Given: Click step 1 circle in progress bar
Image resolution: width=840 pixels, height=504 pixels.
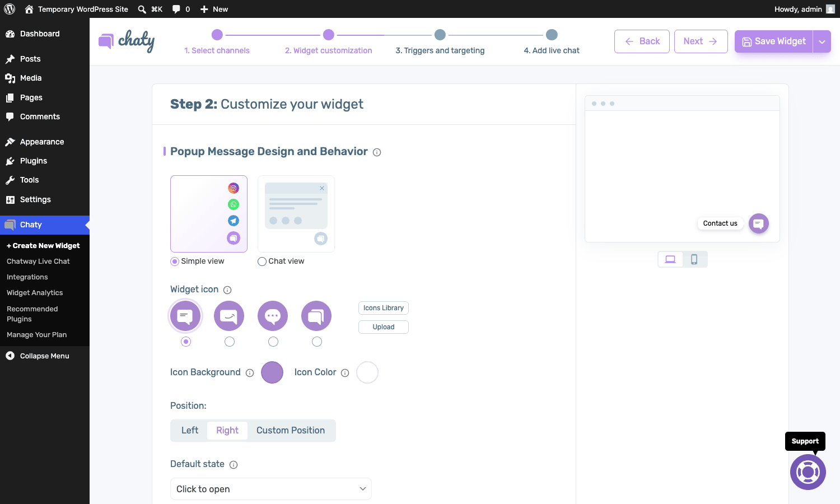Looking at the screenshot, I should tap(217, 35).
